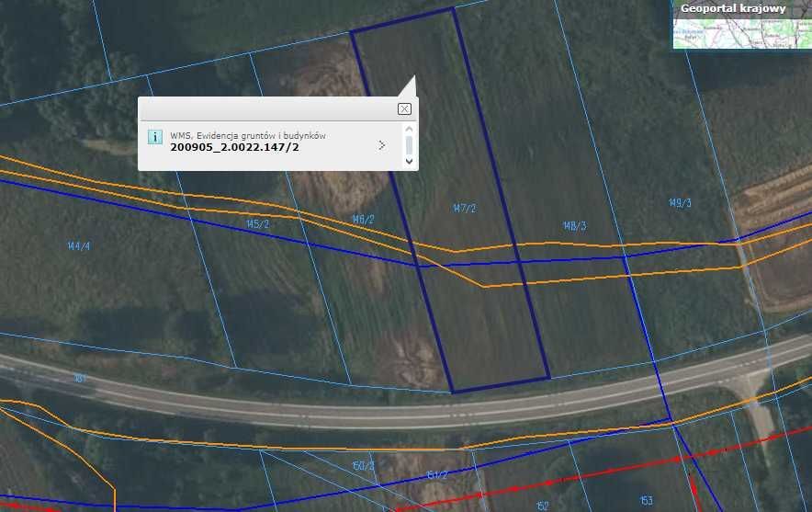The image size is (812, 512).
Task: Select parcel ID 200905_2.0022.147/2 text
Action: pyautogui.click(x=234, y=147)
